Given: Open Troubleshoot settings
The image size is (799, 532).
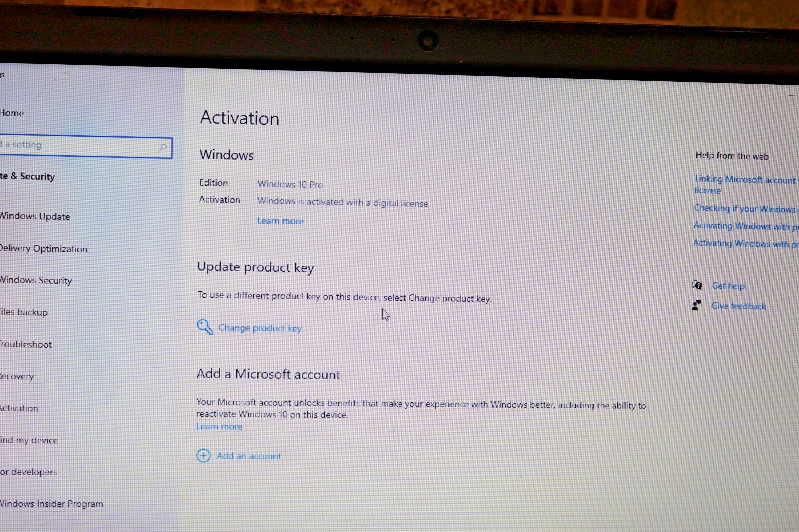Looking at the screenshot, I should click(x=26, y=344).
